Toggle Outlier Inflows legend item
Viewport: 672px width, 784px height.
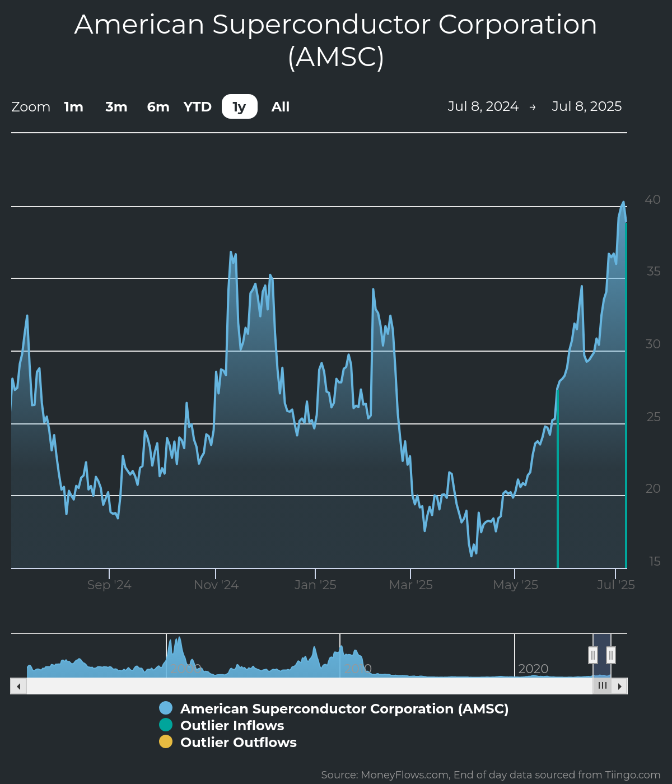point(222,726)
